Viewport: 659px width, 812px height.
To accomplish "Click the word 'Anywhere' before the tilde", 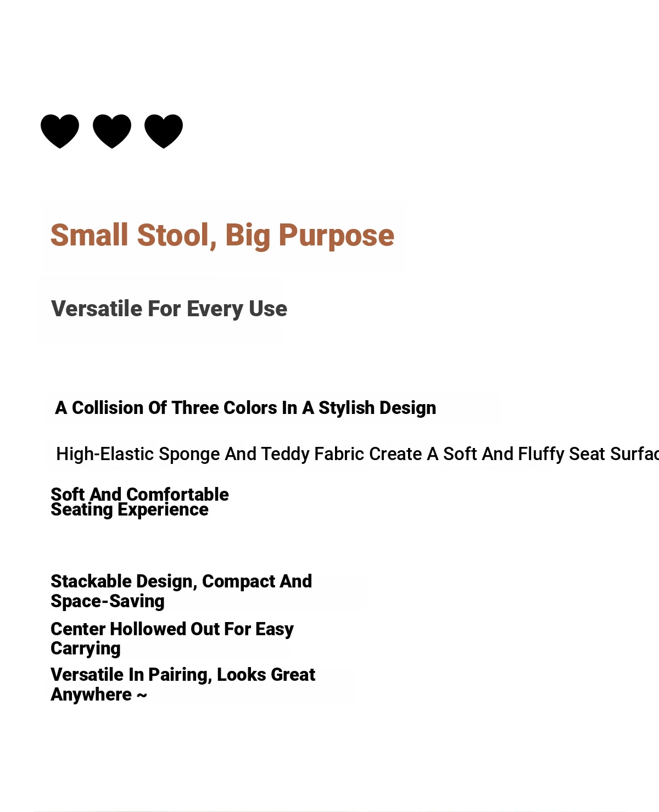I will (91, 695).
